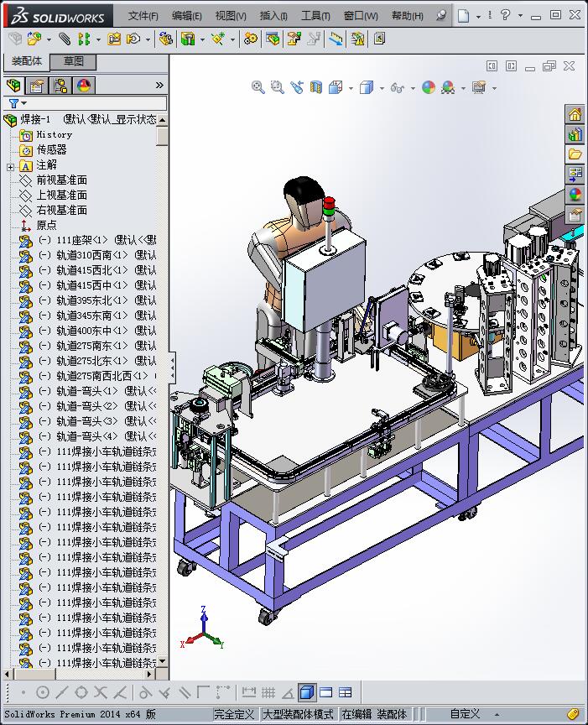Open the 帮助(H) menu
Viewport: 588px width, 725px height.
[408, 16]
